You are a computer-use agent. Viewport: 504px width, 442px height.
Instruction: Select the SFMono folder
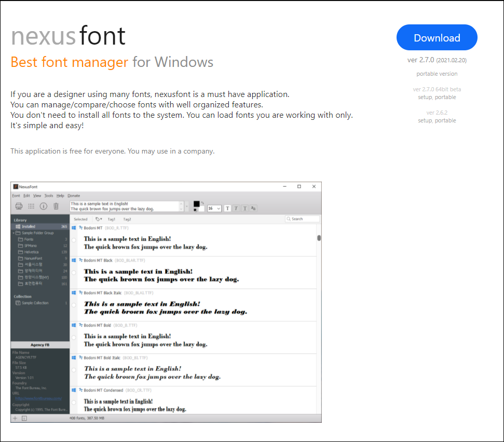(40, 246)
